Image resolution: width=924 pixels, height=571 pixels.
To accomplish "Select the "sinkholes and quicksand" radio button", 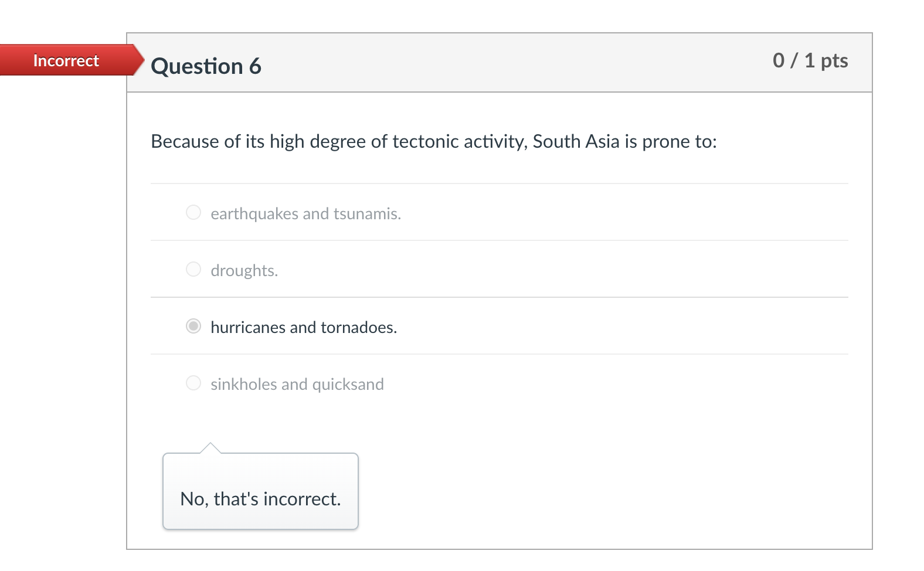I will 193,383.
